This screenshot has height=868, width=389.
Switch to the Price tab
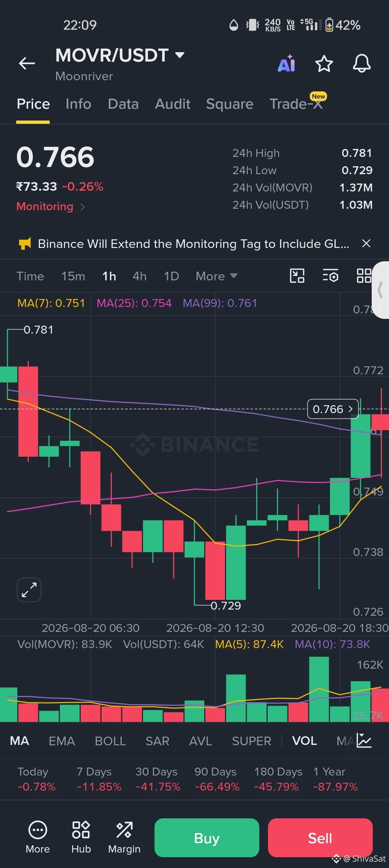click(33, 104)
